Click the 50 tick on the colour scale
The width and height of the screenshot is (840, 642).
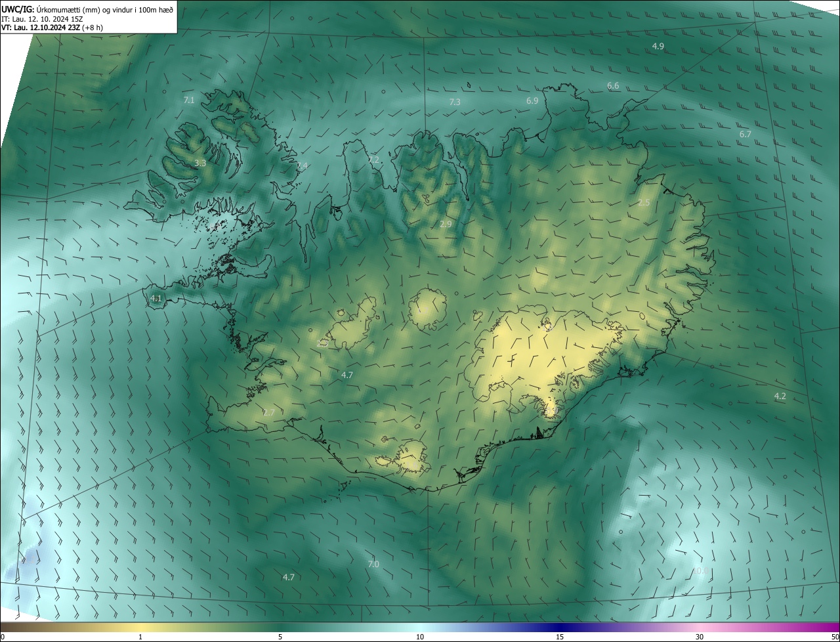[835, 637]
